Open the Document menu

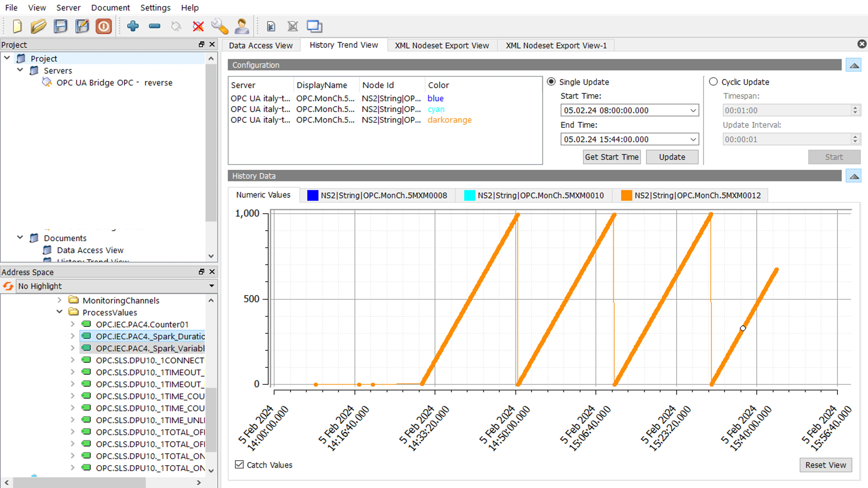(x=110, y=7)
